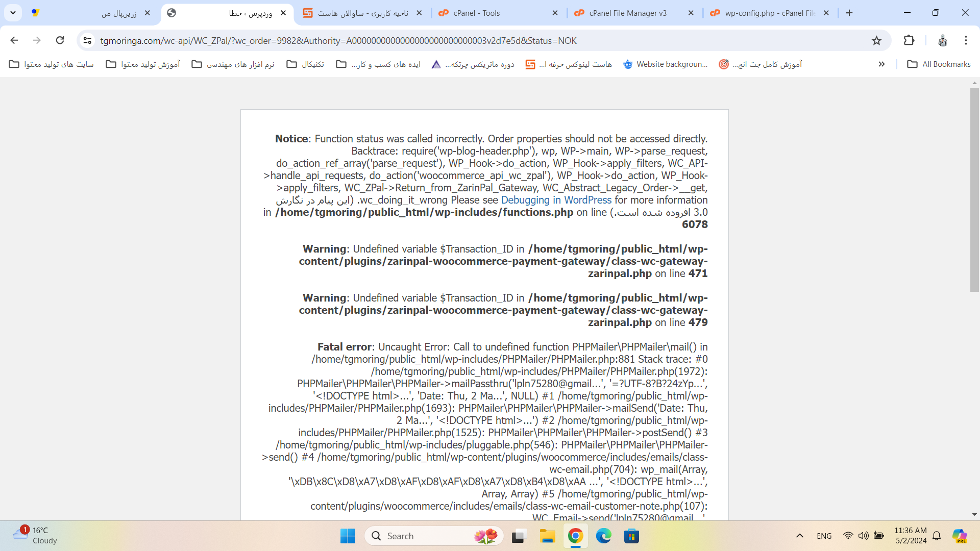Viewport: 980px width, 551px height.
Task: Bookmark this tab with the star icon
Action: 876,40
